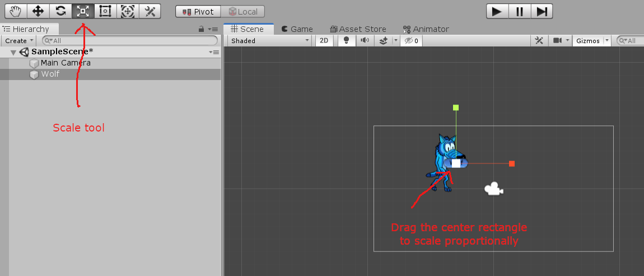Pause the game playback
The image size is (644, 276).
[x=520, y=11]
